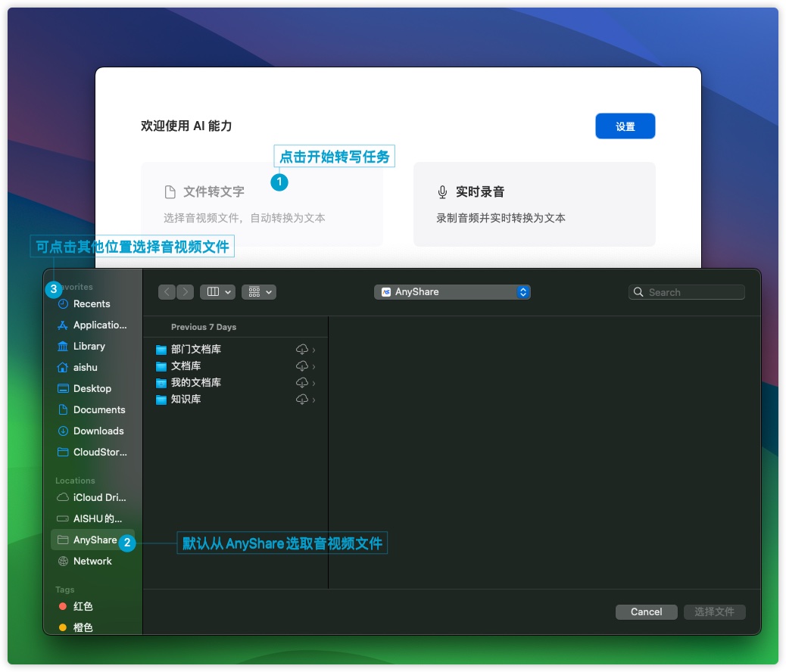Select the AISHU disk location
786x672 pixels.
[92, 518]
